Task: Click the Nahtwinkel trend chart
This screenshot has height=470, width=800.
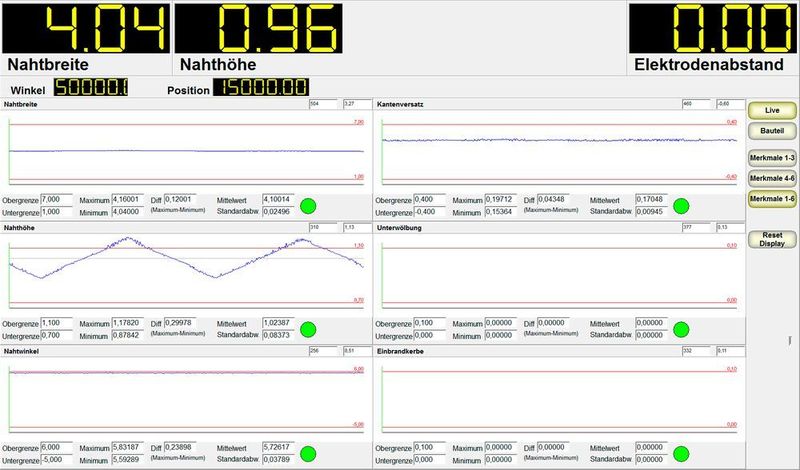Action: [x=186, y=398]
